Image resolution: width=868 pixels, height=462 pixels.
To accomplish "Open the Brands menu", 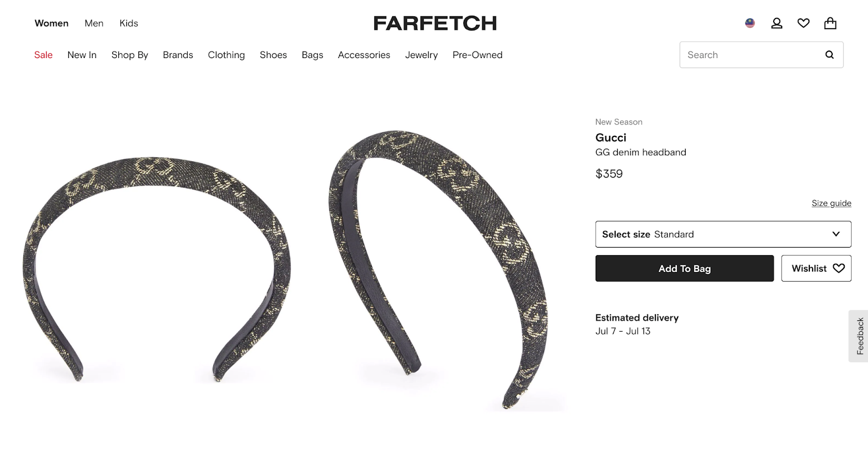I will (x=178, y=55).
